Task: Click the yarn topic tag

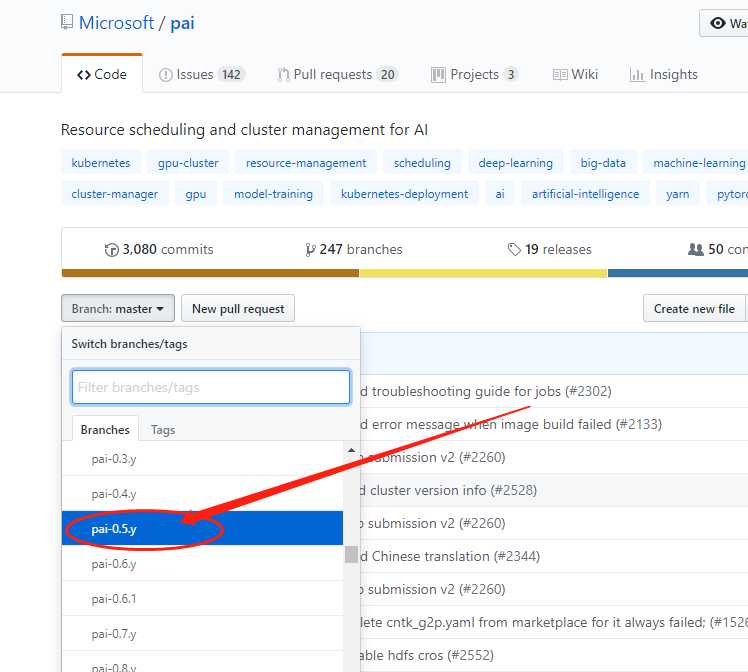Action: click(x=677, y=194)
